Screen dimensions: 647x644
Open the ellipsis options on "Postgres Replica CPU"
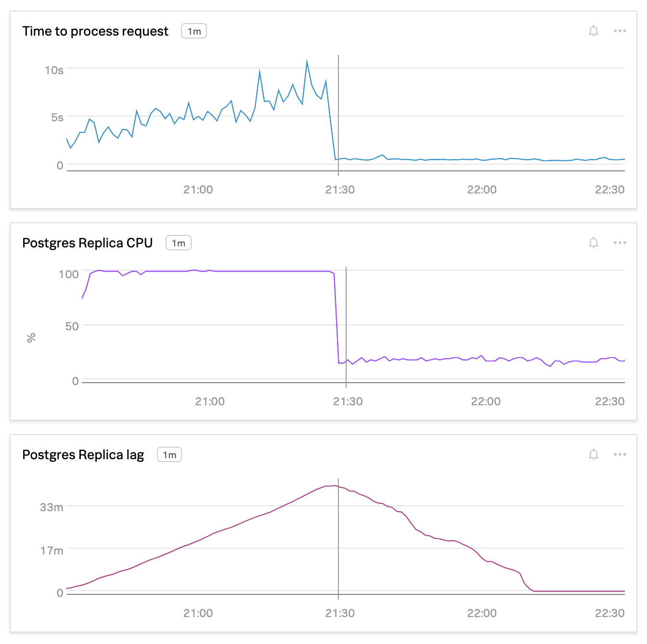(x=621, y=243)
